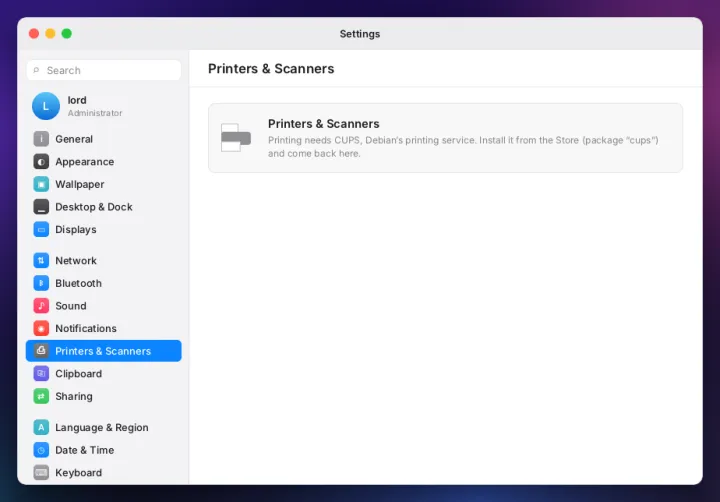The image size is (720, 502).
Task: Click the magnifier icon in search box
Action: point(36,70)
